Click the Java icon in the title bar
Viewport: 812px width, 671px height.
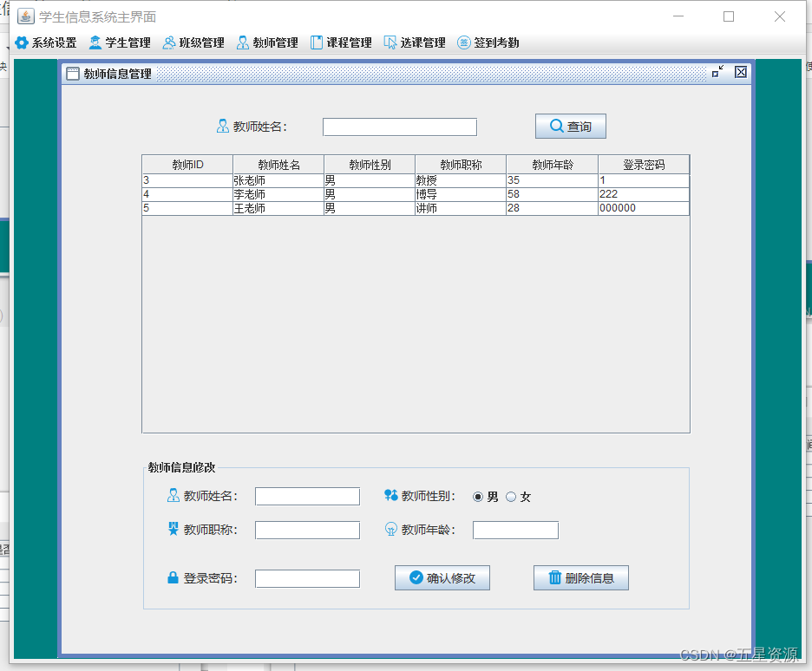(x=26, y=16)
